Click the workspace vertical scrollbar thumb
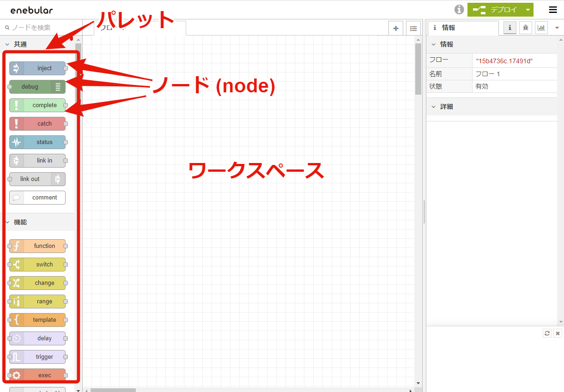 tap(418, 69)
